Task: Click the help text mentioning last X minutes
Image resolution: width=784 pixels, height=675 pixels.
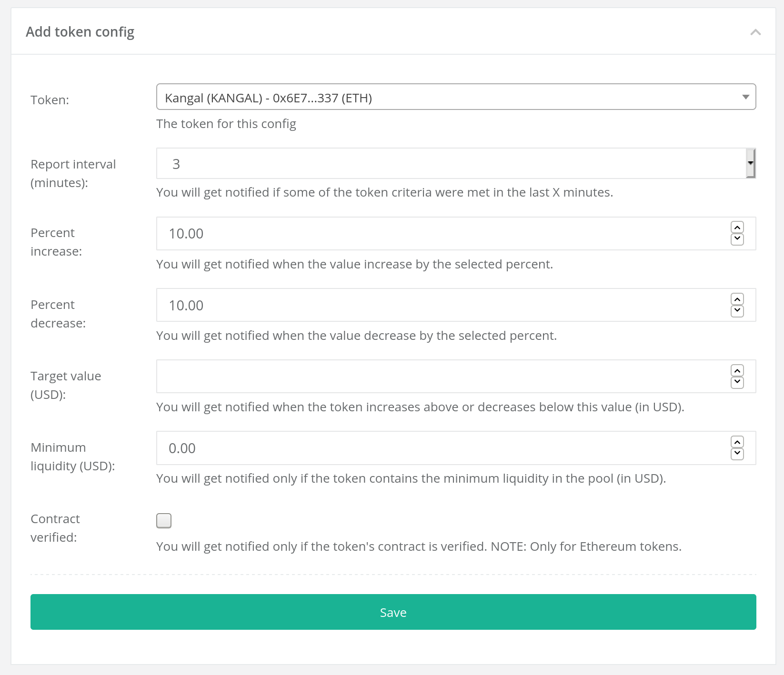Action: click(384, 192)
